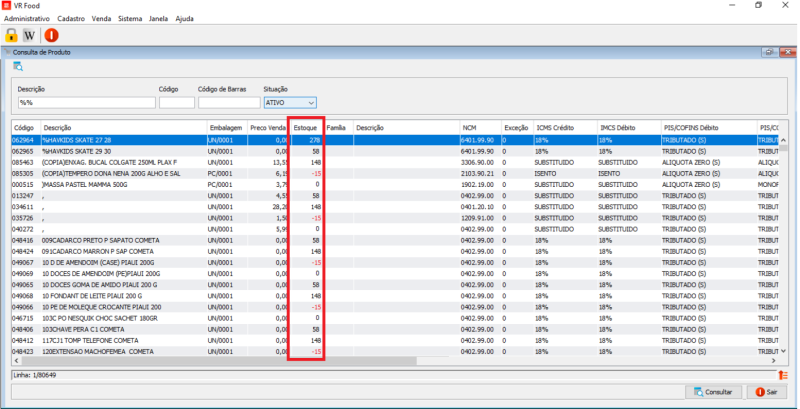Image resolution: width=800 pixels, height=409 pixels.
Task: Open the Janela menu
Action: coord(158,19)
